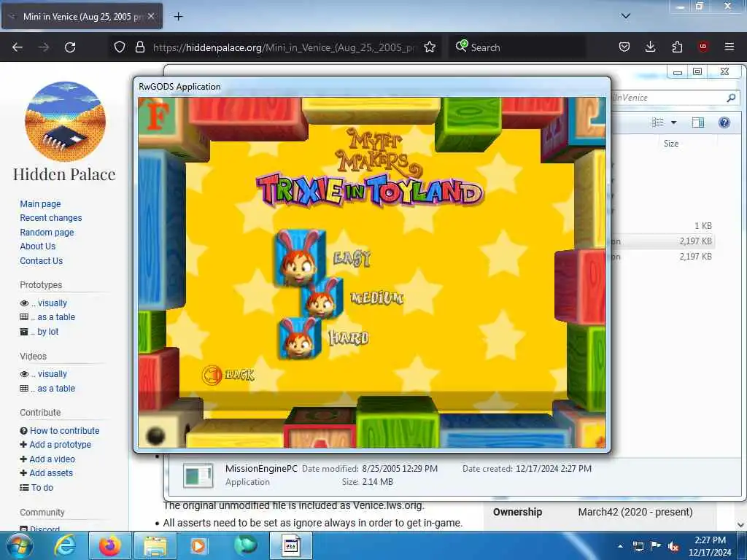Toggle Explorer preview pane icon
This screenshot has width=747, height=560.
pos(698,122)
